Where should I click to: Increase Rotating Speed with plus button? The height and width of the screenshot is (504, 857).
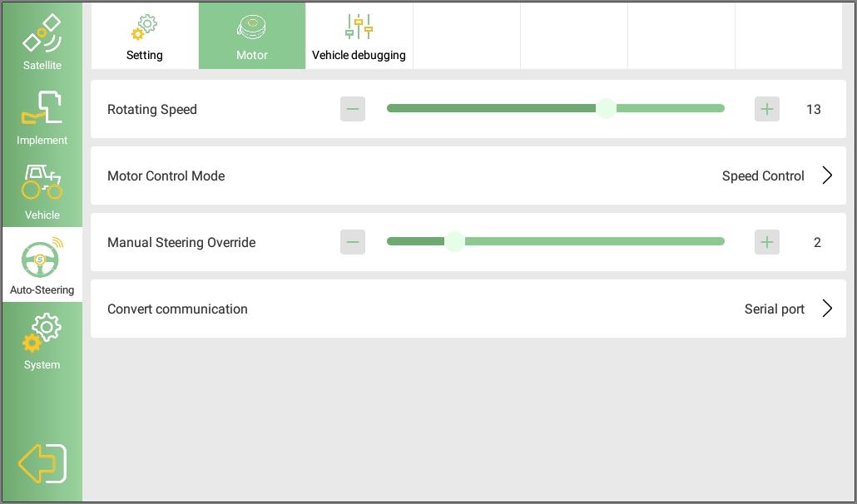point(766,109)
